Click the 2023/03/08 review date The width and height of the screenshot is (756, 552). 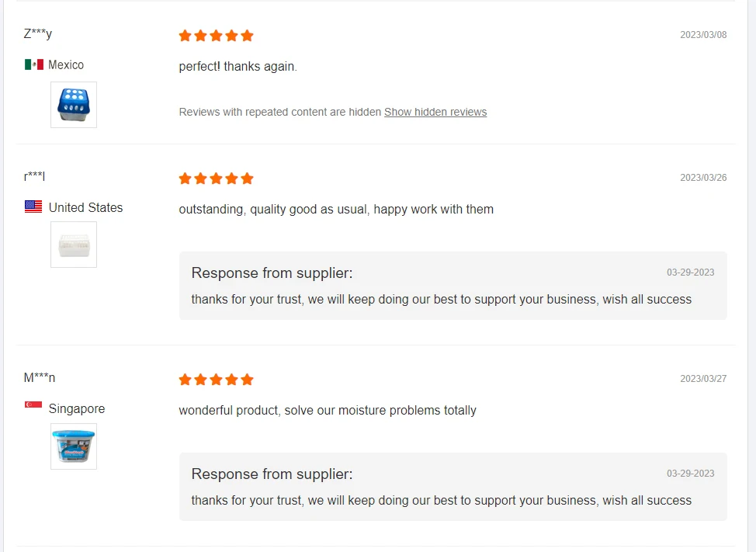coord(703,35)
